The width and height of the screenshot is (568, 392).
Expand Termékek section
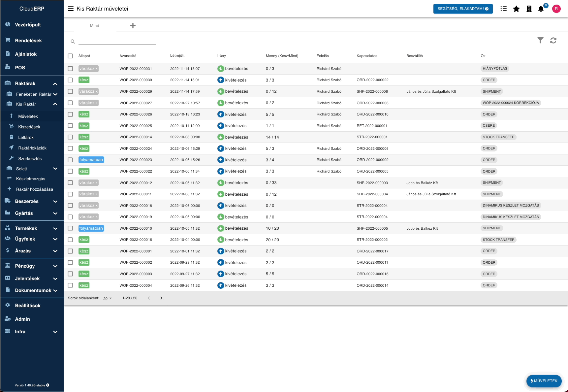(x=55, y=229)
